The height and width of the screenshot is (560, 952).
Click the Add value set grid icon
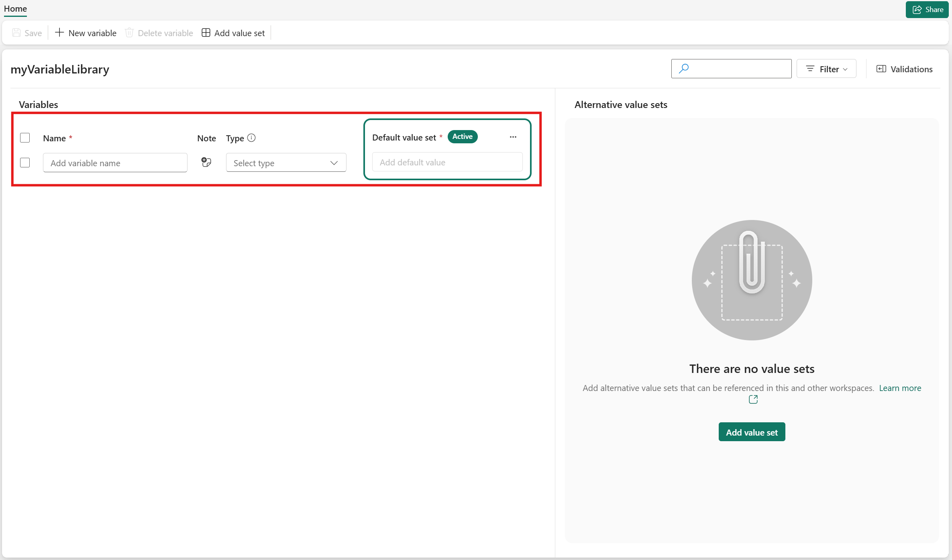pyautogui.click(x=206, y=33)
